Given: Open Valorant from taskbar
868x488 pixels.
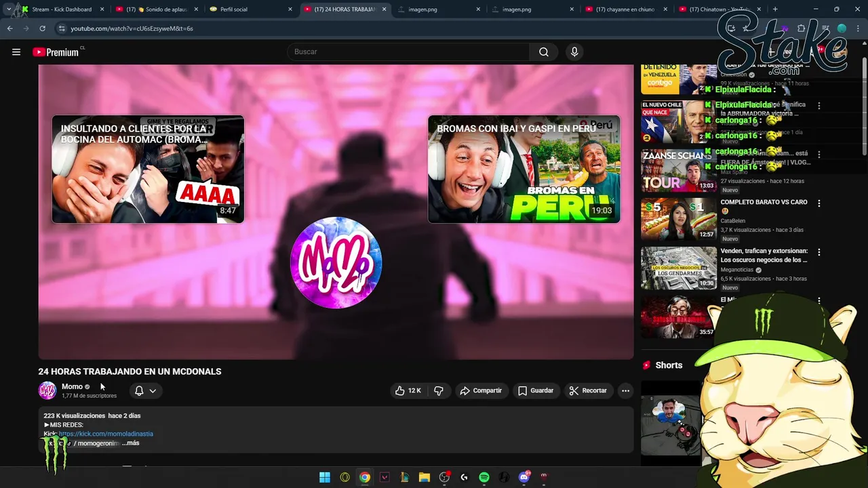Looking at the screenshot, I should pyautogui.click(x=384, y=477).
